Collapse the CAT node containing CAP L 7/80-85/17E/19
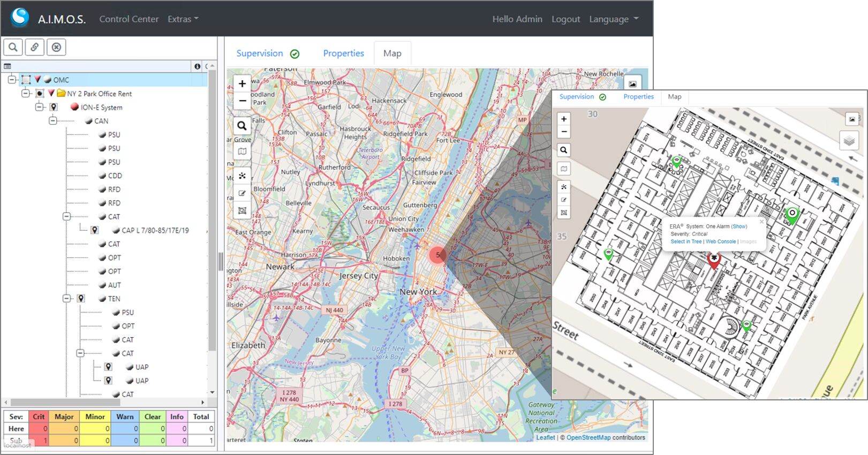 pos(66,216)
